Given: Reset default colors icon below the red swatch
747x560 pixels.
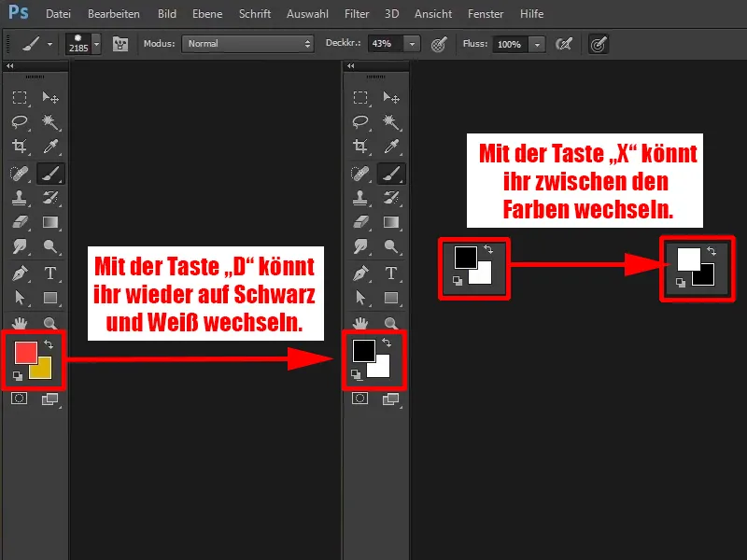Looking at the screenshot, I should pos(18,376).
